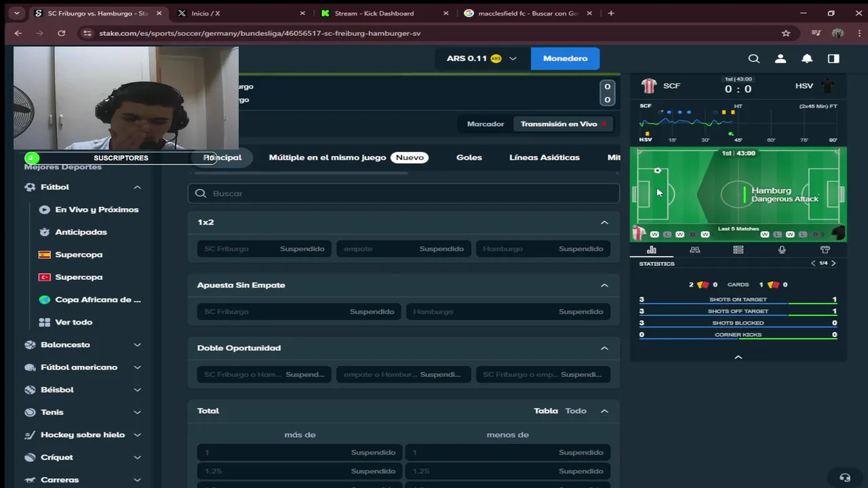The height and width of the screenshot is (488, 868).
Task: Expand the Críquet sidebar section
Action: [137, 457]
